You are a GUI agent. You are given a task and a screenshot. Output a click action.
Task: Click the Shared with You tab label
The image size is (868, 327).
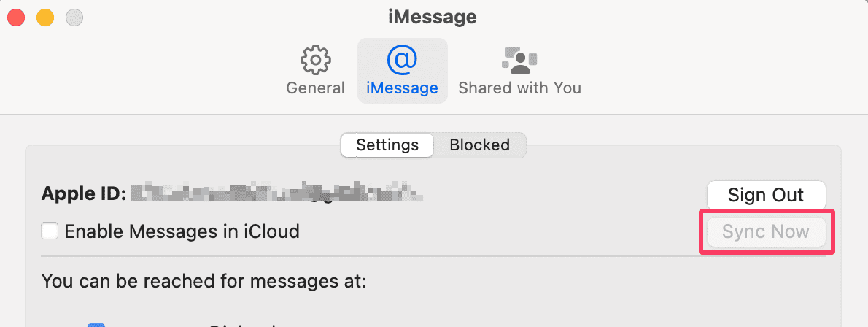tap(520, 88)
